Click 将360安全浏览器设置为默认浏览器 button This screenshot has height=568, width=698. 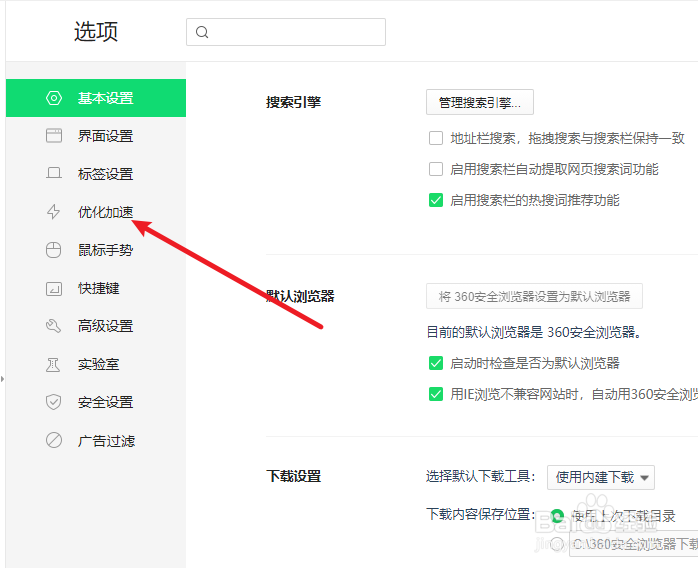534,296
